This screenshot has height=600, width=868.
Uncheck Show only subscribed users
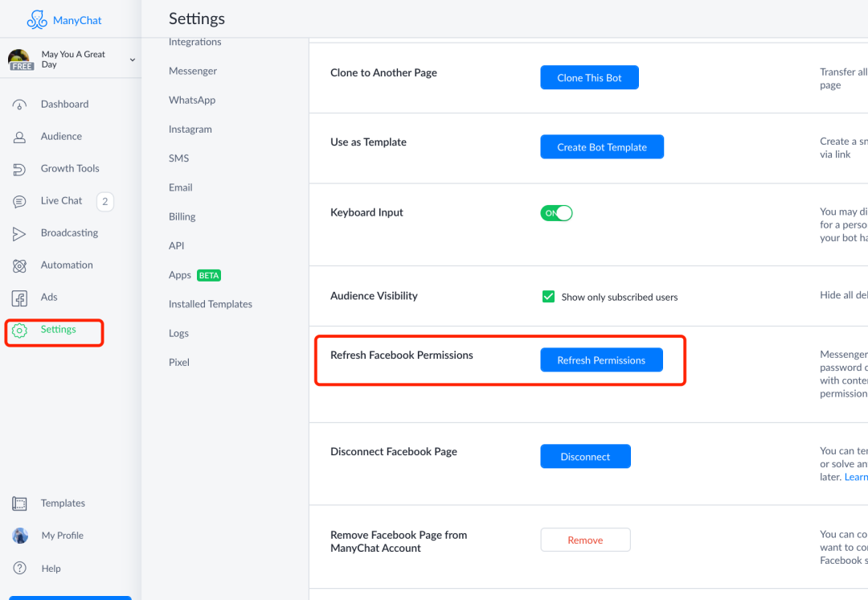548,297
